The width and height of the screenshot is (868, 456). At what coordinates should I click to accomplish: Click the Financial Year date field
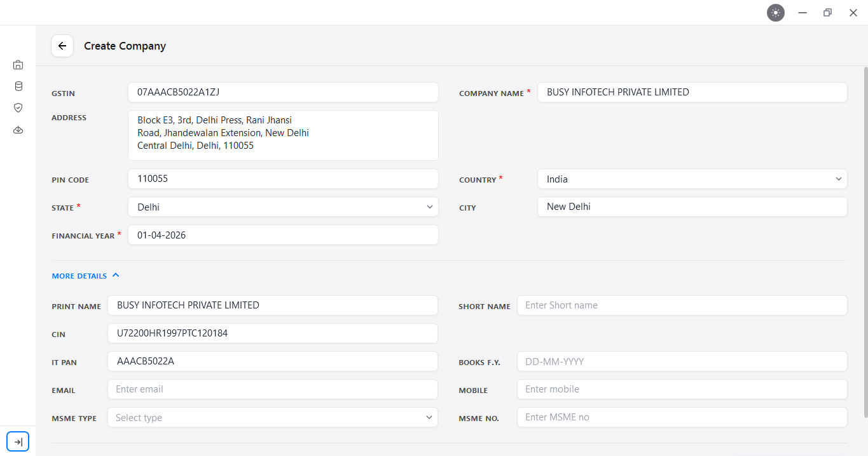[283, 235]
